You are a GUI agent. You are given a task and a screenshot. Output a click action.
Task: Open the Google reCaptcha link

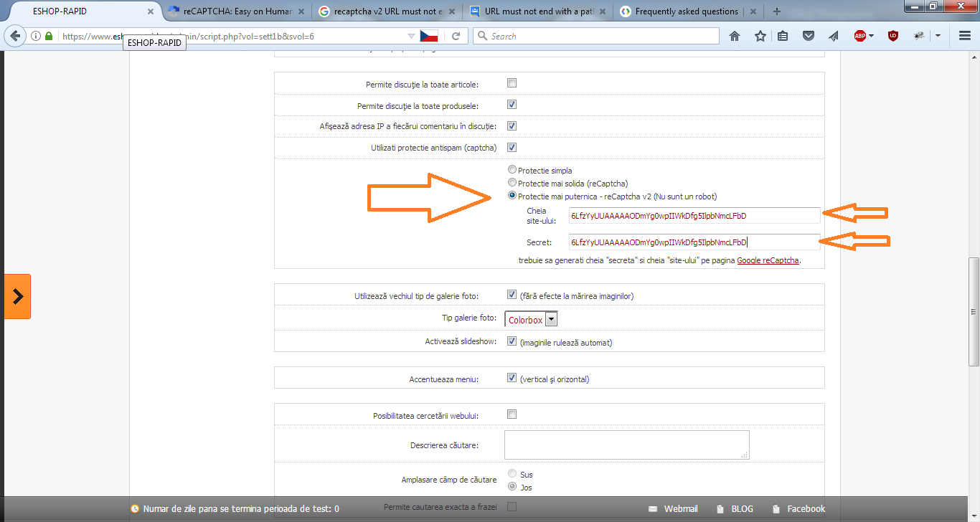coord(768,260)
